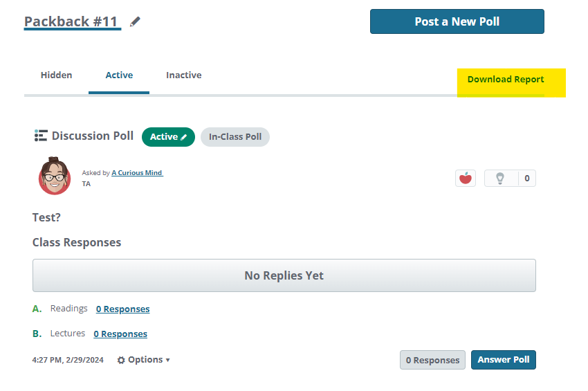Click the Download Report link

tap(506, 80)
